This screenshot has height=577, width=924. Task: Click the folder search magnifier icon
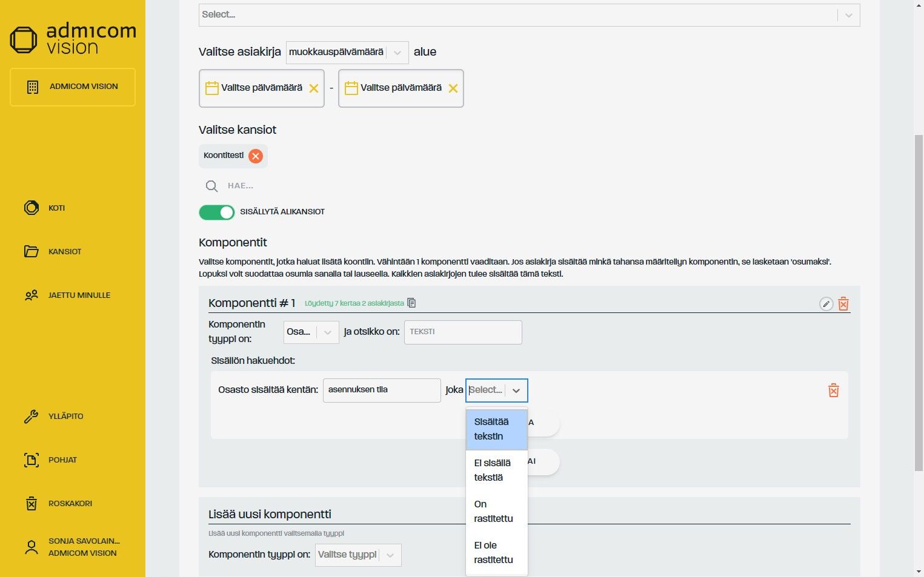(x=211, y=186)
